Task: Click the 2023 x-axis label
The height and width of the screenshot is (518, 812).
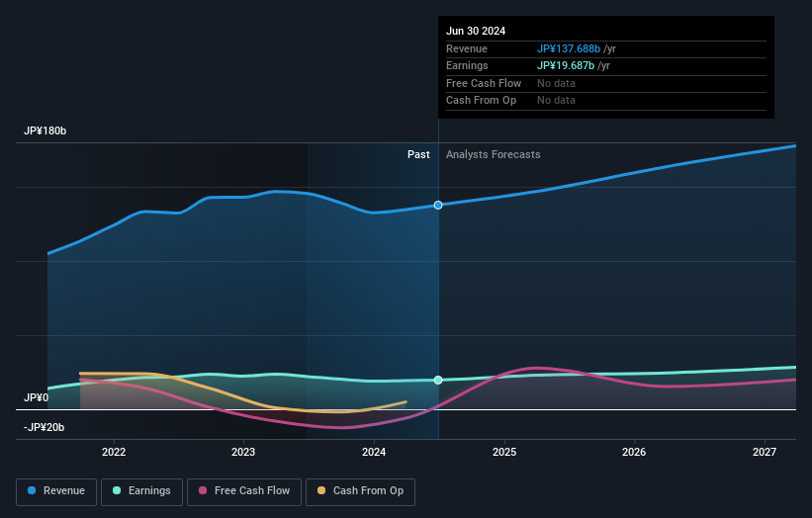Action: click(x=243, y=452)
